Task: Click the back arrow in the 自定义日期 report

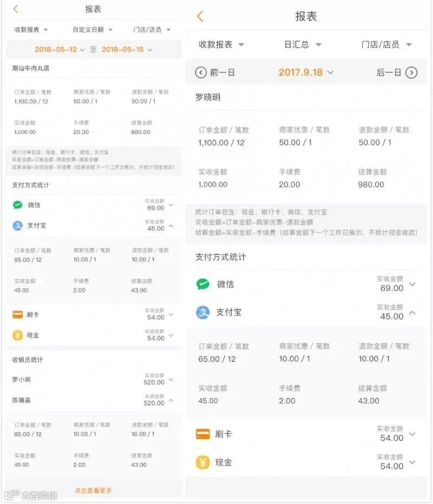Action: tap(16, 9)
